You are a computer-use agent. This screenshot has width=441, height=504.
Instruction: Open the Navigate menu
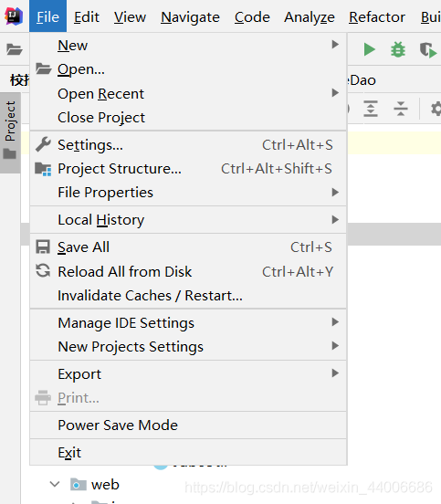click(190, 17)
